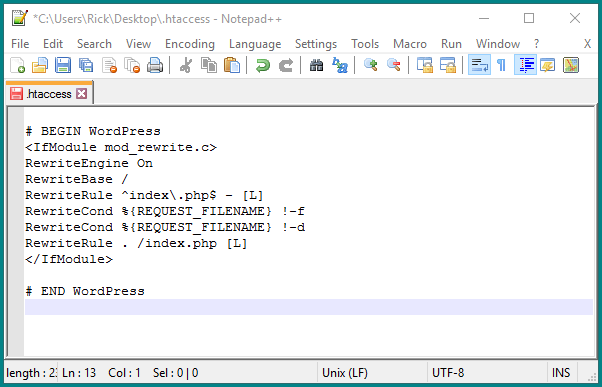602x387 pixels.
Task: Open Find with binoculars icon
Action: (x=316, y=65)
